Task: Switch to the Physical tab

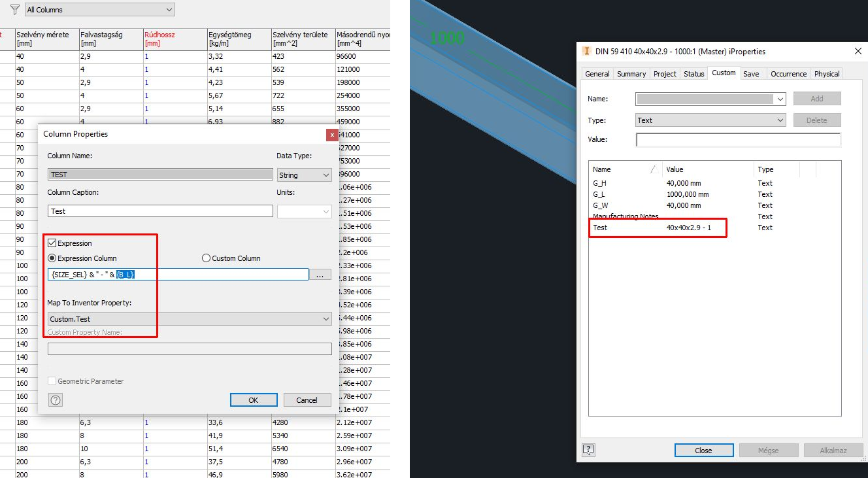Action: [x=826, y=73]
